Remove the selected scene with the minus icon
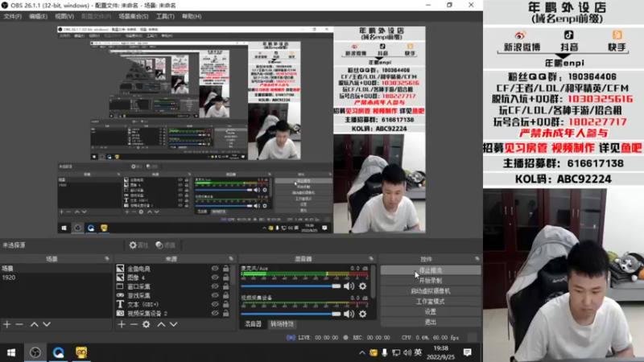This screenshot has width=644, height=362. click(x=19, y=324)
